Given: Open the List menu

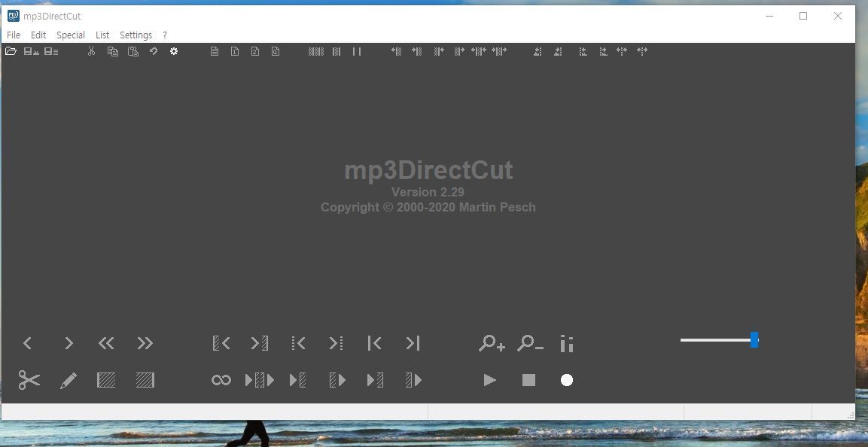Looking at the screenshot, I should (x=102, y=35).
